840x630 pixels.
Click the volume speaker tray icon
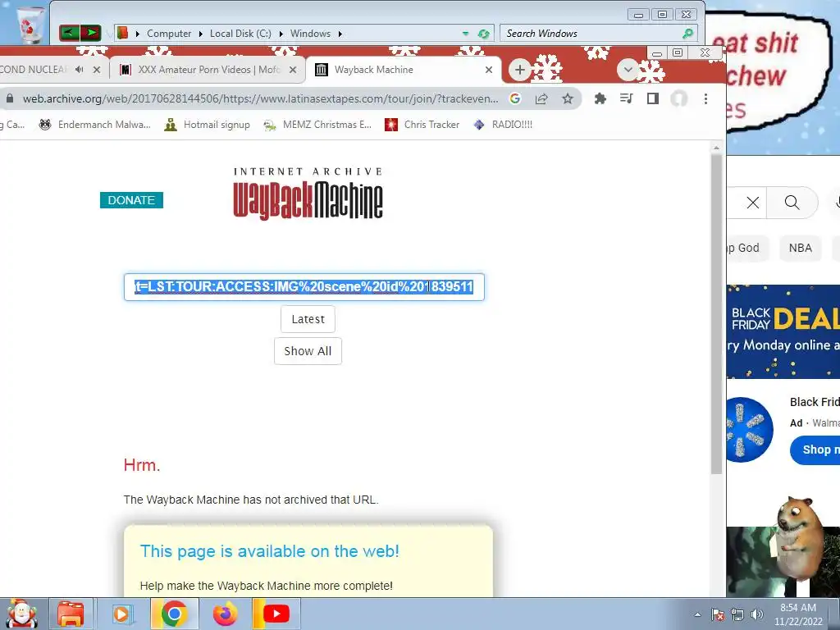click(x=756, y=614)
